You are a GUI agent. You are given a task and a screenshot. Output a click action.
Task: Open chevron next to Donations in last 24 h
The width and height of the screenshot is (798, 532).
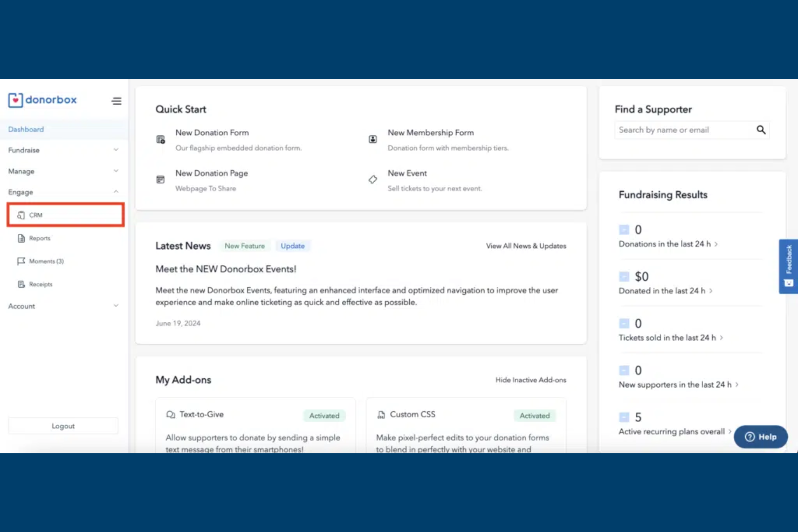716,244
